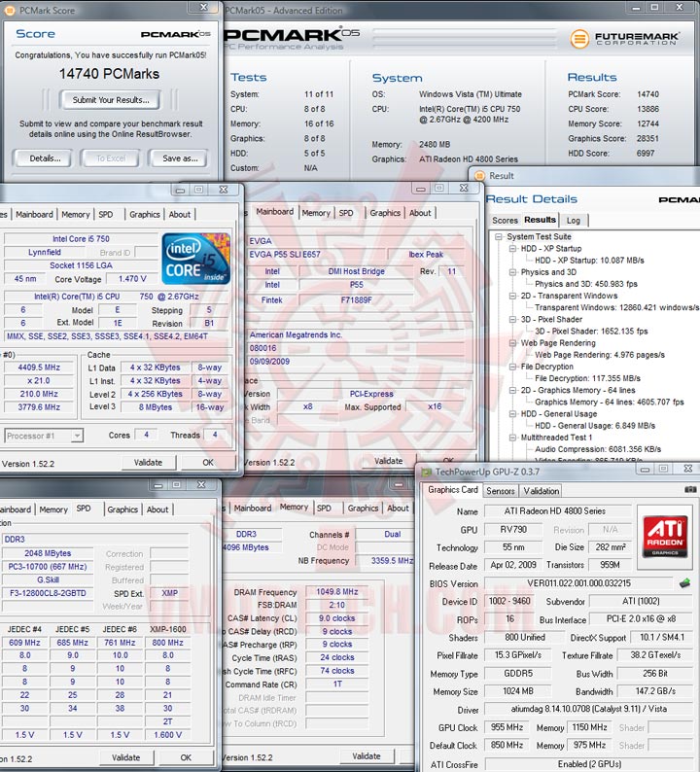
Task: Select Graphics Card tab in GPU-Z
Action: point(452,490)
